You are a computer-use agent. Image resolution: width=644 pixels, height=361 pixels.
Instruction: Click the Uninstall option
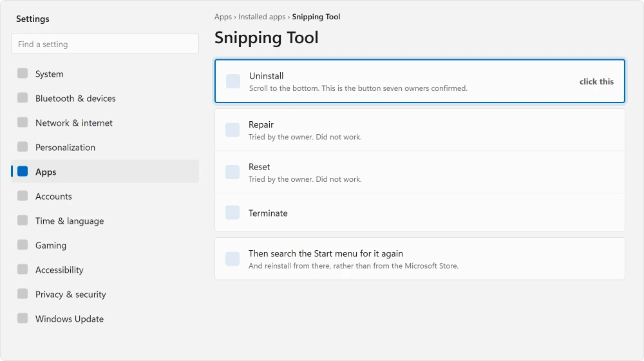click(420, 81)
